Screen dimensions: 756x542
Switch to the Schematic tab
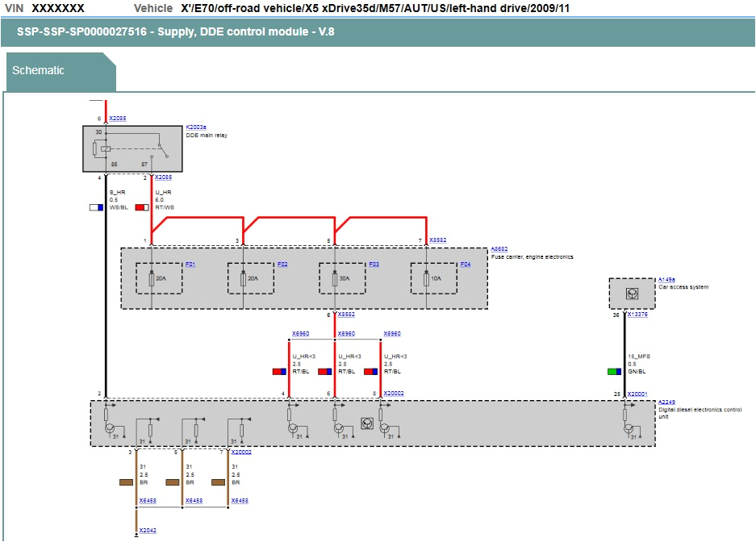point(37,71)
